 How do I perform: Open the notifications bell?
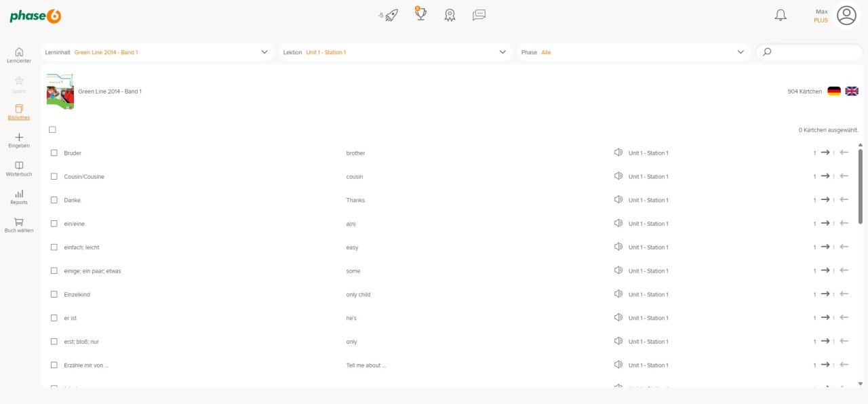coord(781,15)
